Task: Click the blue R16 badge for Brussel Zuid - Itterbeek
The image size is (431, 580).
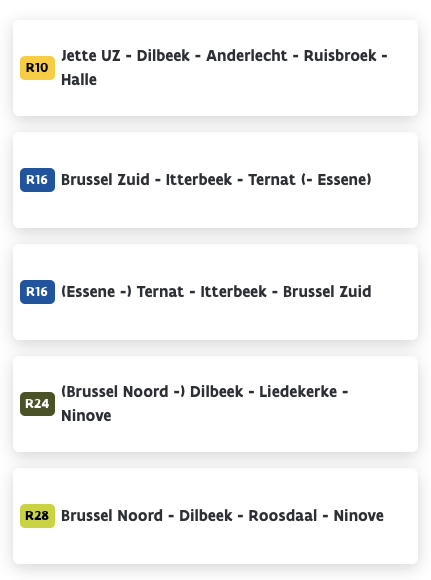Action: [x=37, y=180]
